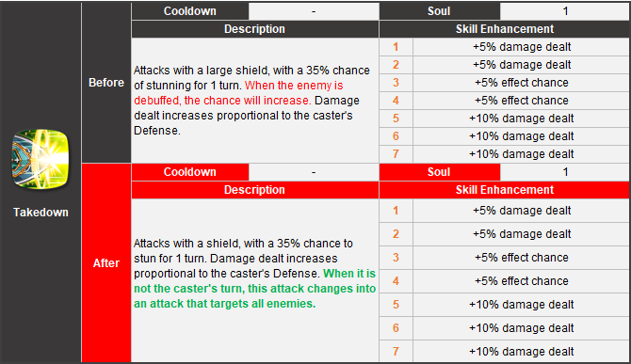Select enhancement number 7 in After table

[396, 352]
